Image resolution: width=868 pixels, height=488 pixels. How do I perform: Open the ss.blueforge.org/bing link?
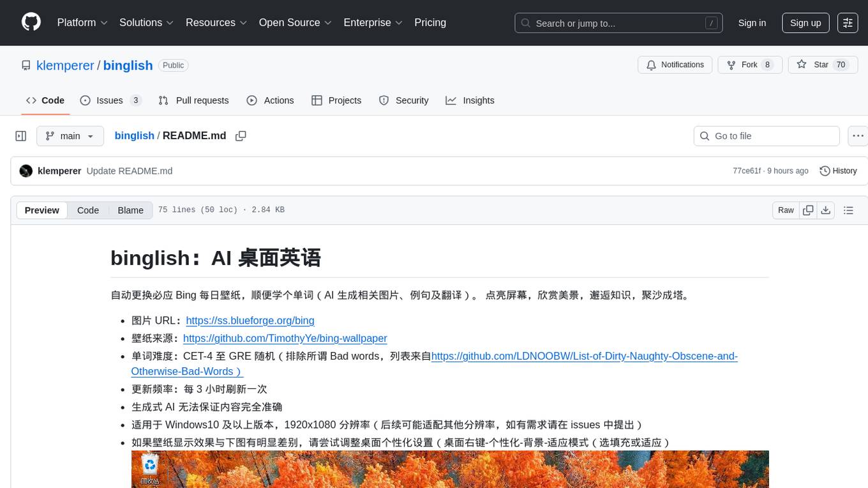point(250,321)
